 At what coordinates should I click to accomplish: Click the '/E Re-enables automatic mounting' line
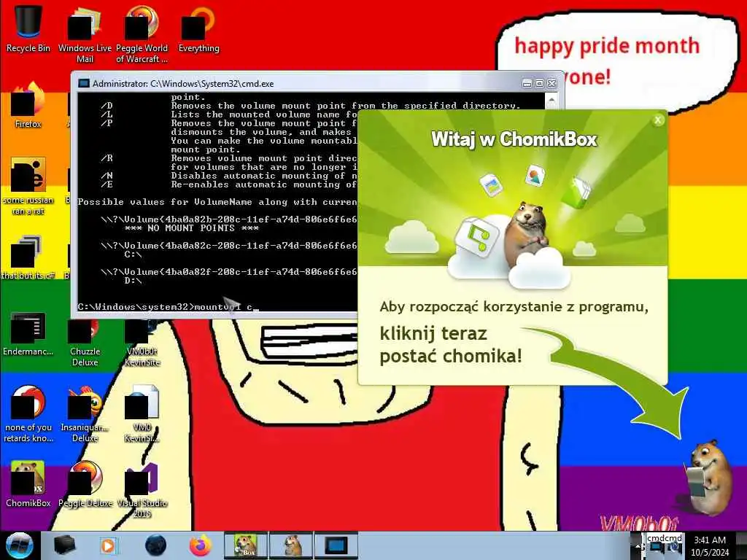(228, 184)
